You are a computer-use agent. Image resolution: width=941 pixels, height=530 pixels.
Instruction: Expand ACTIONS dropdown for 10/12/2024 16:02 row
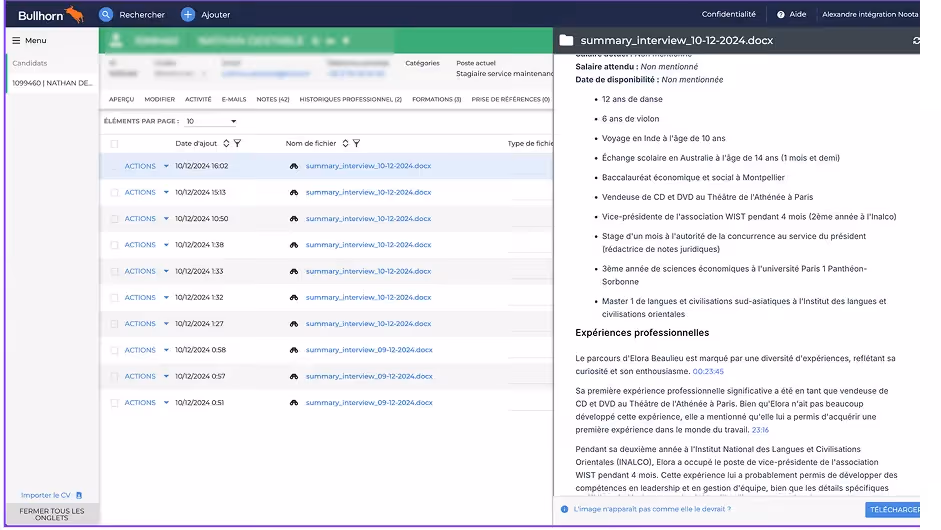point(166,166)
